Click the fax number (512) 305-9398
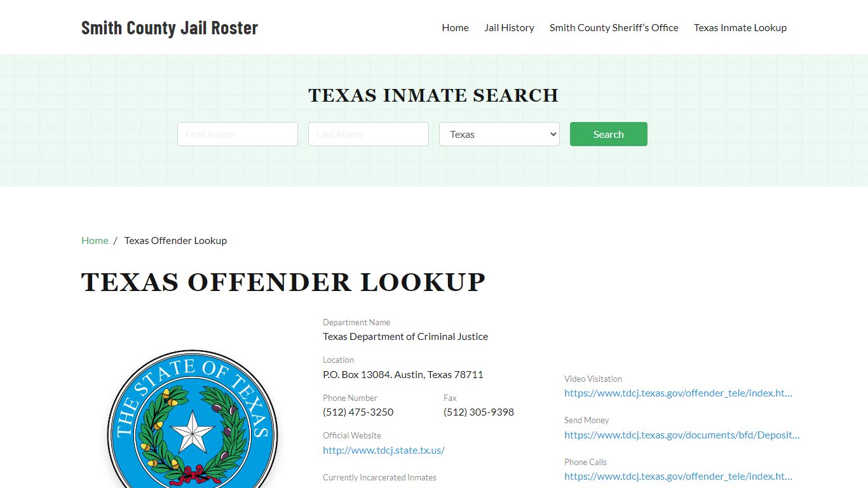The image size is (868, 488). [478, 412]
